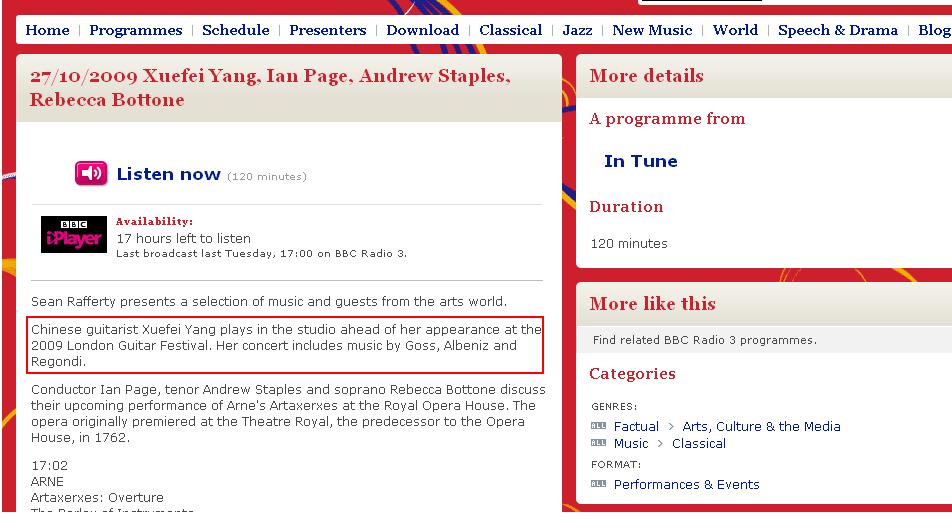Open the BBC iPlayer logo
Screen dimensions: 952x528
pyautogui.click(x=73, y=234)
